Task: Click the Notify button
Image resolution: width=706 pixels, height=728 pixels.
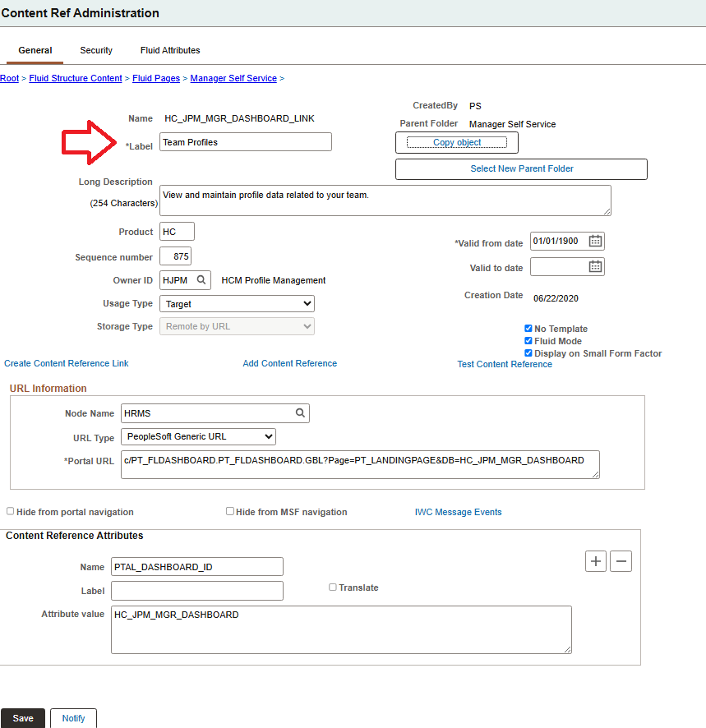Action: click(73, 718)
